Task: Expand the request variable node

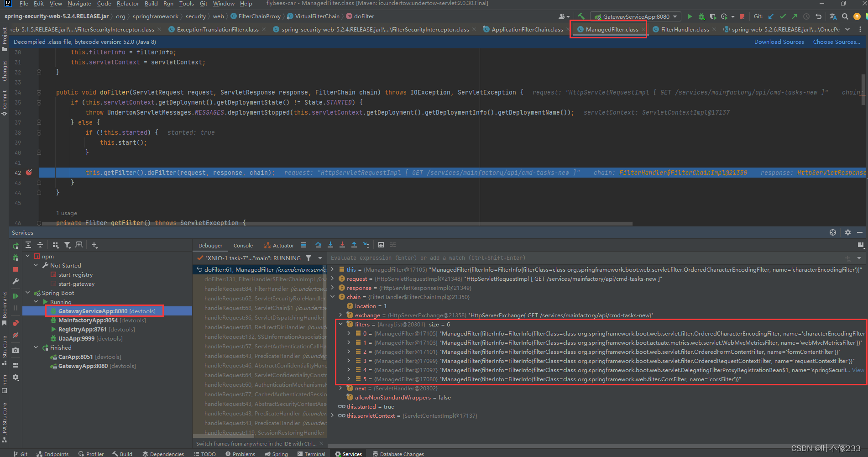Action: (332, 278)
